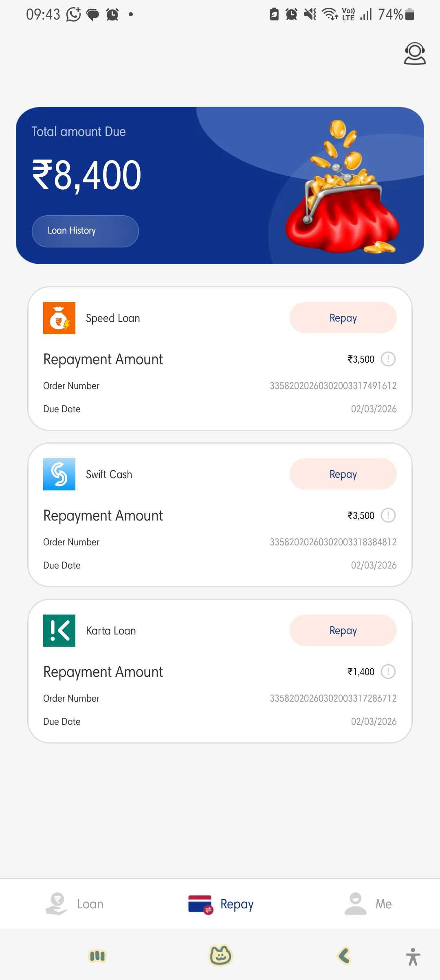The height and width of the screenshot is (980, 440).
Task: Open Loan History
Action: (x=85, y=231)
